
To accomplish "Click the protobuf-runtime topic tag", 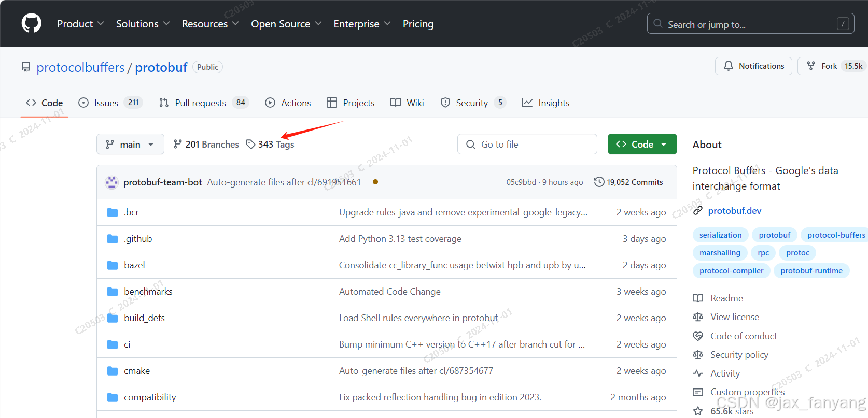I will pos(811,270).
